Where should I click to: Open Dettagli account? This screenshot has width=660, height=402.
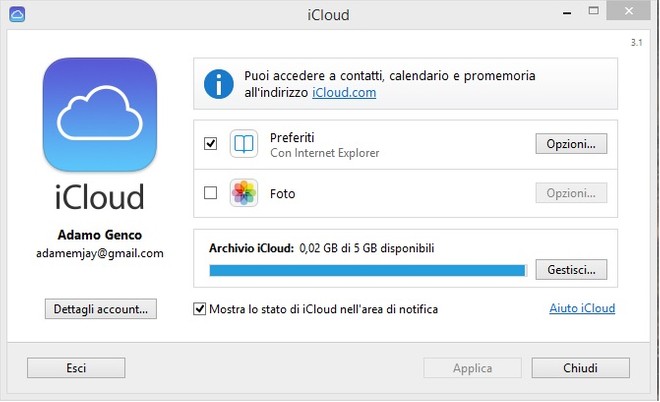[101, 309]
